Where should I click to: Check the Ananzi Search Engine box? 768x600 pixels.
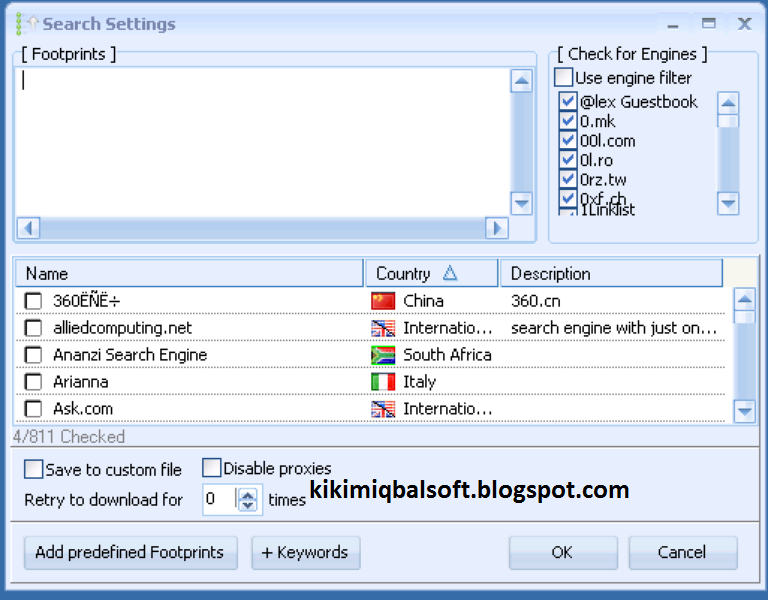pos(33,355)
